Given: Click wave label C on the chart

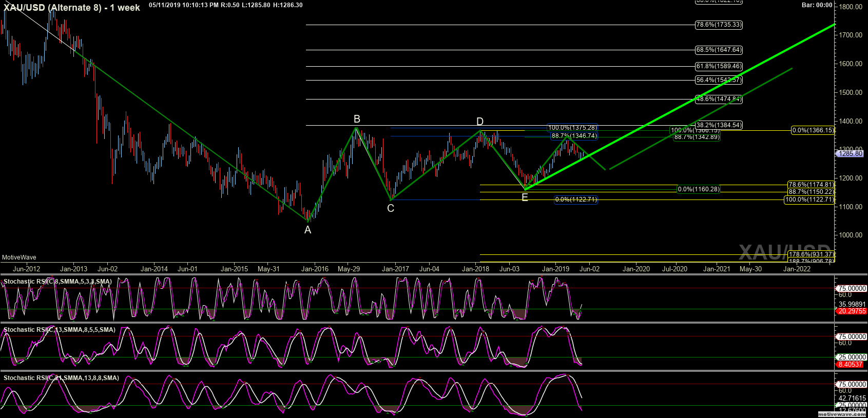Looking at the screenshot, I should [x=391, y=208].
